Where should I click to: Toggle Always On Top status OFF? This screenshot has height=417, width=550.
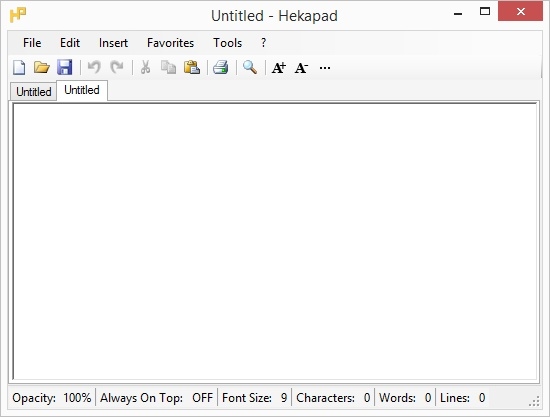pyautogui.click(x=156, y=398)
